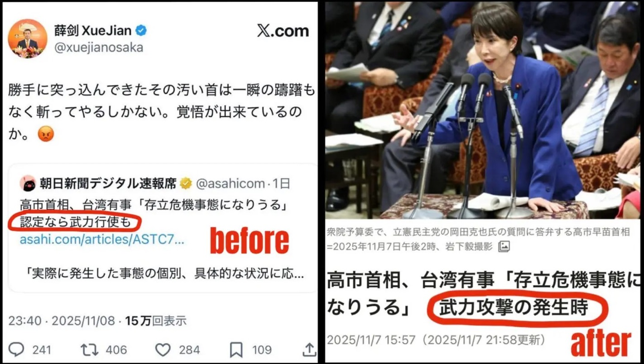Open the 薛剑 XueJian display name
Screen dimensions: 644x364
93,31
